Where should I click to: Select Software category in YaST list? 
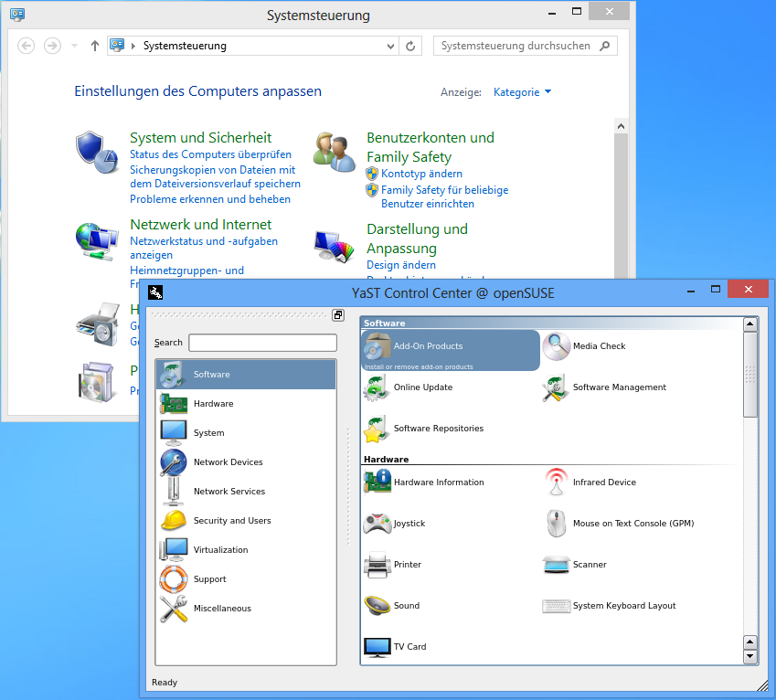[246, 375]
